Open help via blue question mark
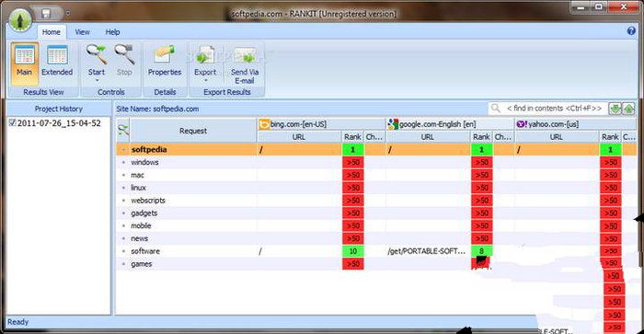 pyautogui.click(x=631, y=30)
